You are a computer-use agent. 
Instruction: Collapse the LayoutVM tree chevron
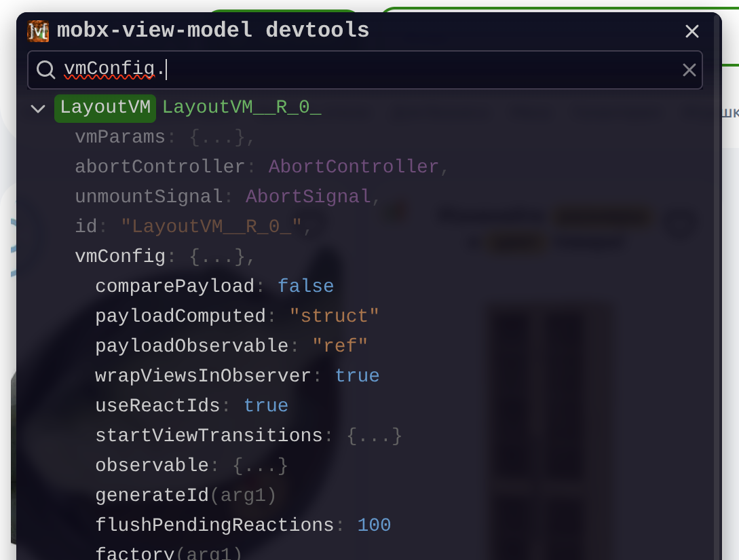tap(38, 109)
